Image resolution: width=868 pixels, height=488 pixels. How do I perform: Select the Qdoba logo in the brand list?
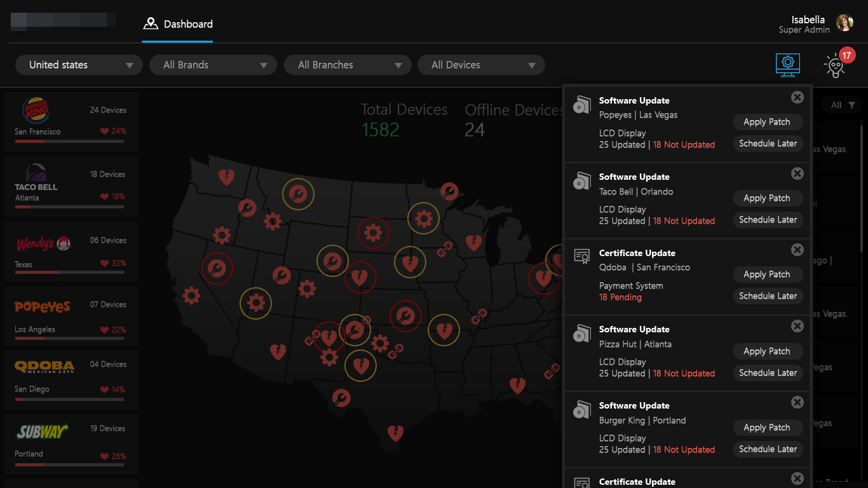(44, 367)
